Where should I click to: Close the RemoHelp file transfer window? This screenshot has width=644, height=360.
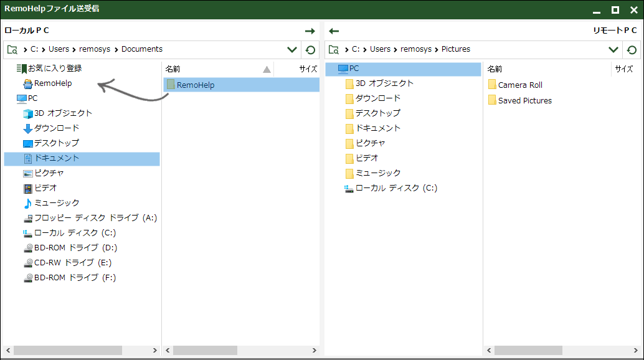click(x=634, y=10)
